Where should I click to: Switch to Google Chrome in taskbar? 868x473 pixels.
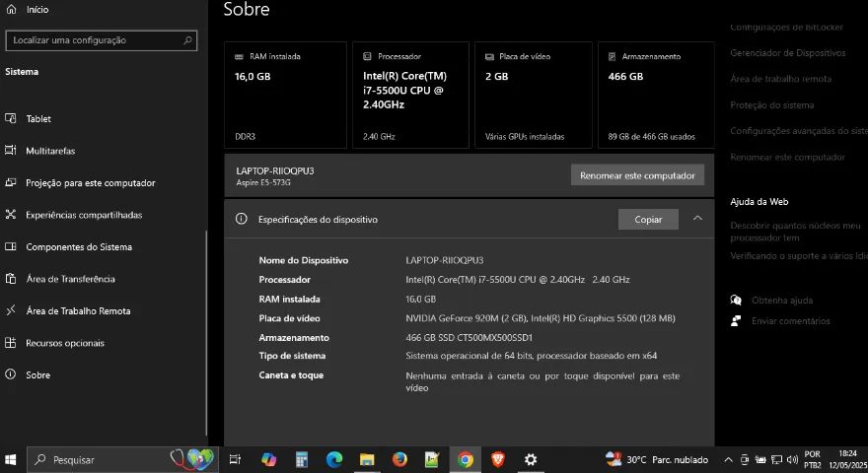466,460
